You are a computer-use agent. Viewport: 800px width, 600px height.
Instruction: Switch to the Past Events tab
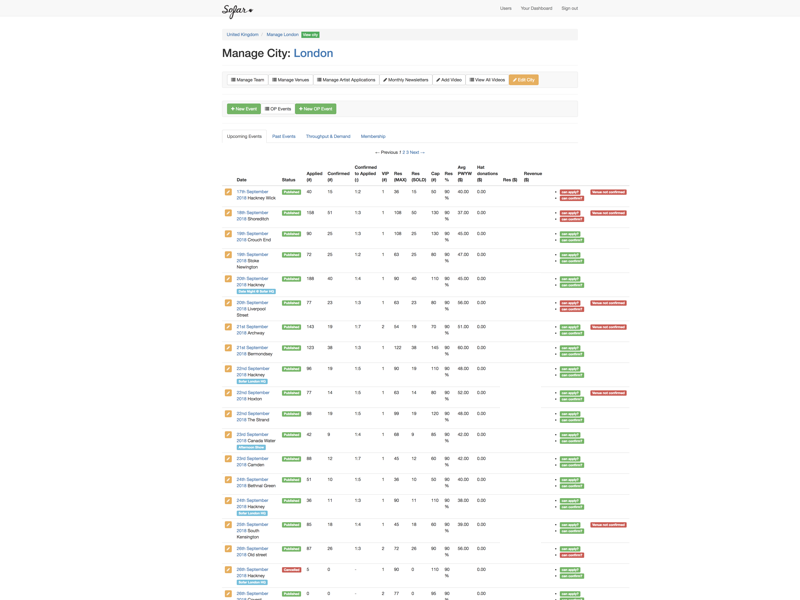284,136
